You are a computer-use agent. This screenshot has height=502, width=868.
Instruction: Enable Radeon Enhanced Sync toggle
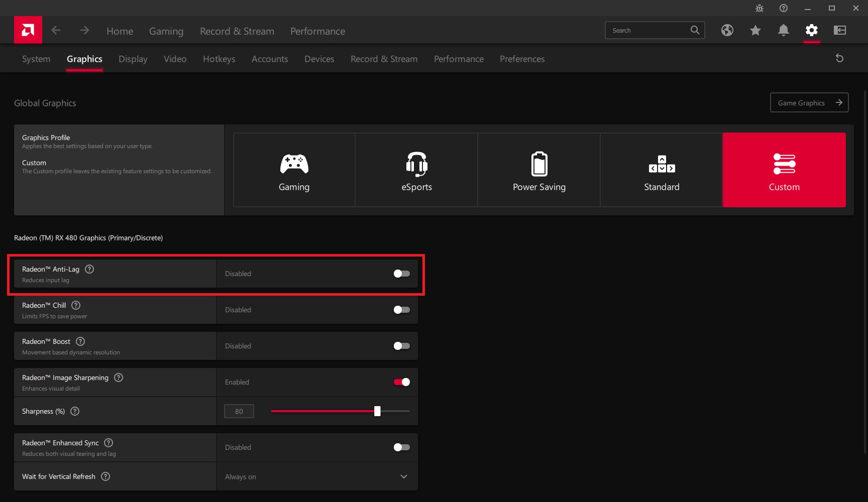(x=402, y=447)
